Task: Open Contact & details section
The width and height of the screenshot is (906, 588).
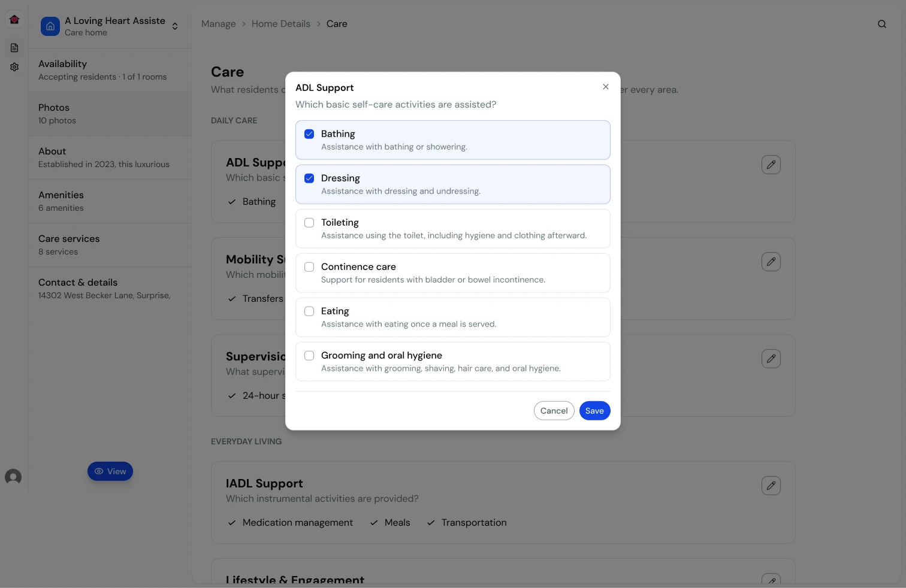Action: point(110,289)
